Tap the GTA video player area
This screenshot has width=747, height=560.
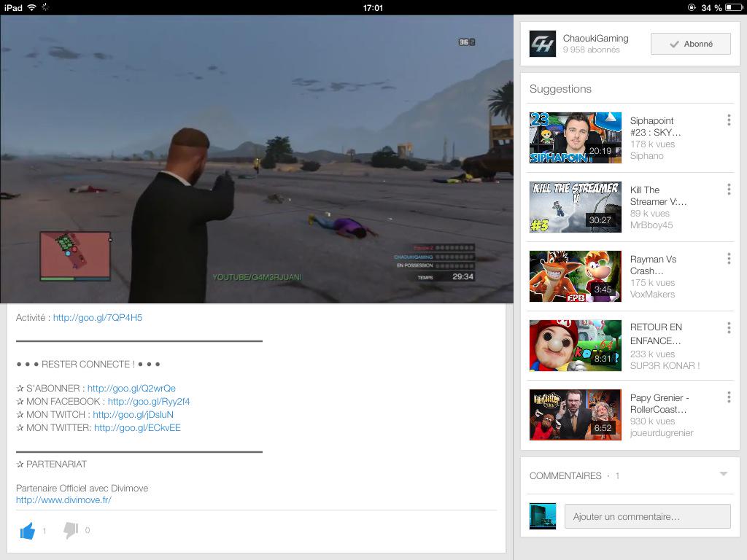(257, 159)
